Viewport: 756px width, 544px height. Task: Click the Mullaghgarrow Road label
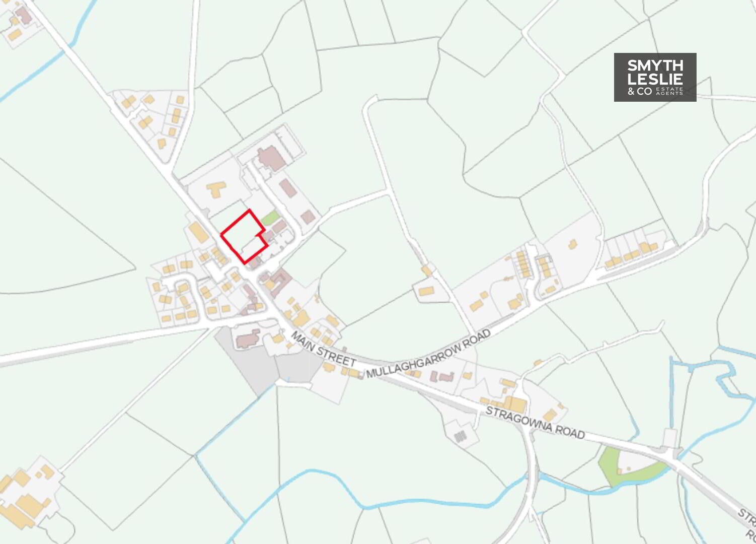[x=428, y=354]
